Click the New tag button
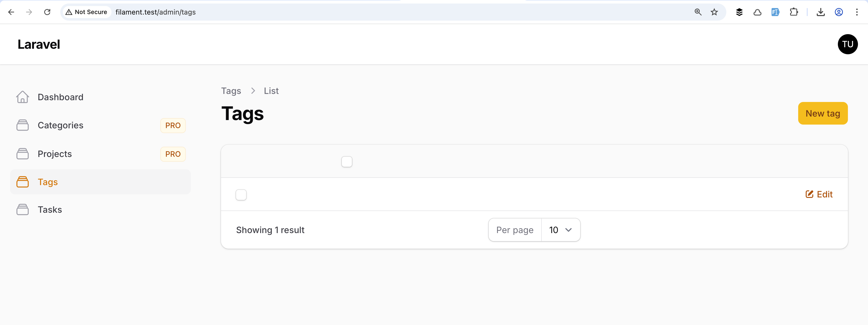Image resolution: width=868 pixels, height=325 pixels. coord(823,114)
